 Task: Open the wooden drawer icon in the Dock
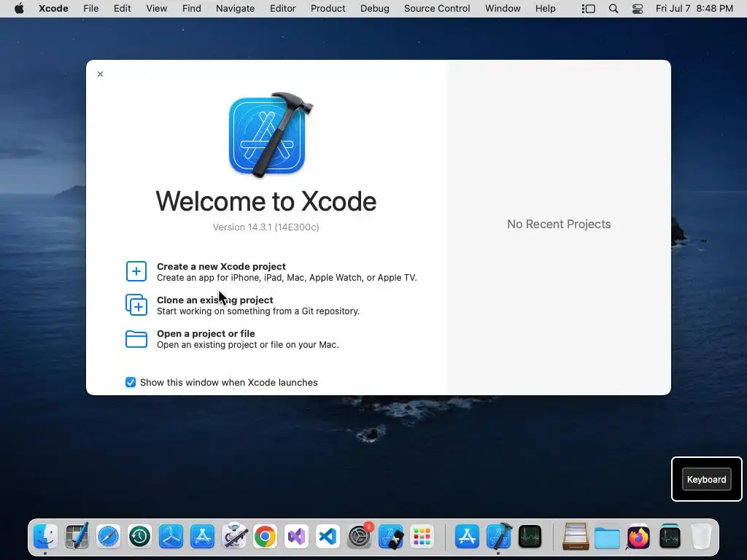[576, 537]
